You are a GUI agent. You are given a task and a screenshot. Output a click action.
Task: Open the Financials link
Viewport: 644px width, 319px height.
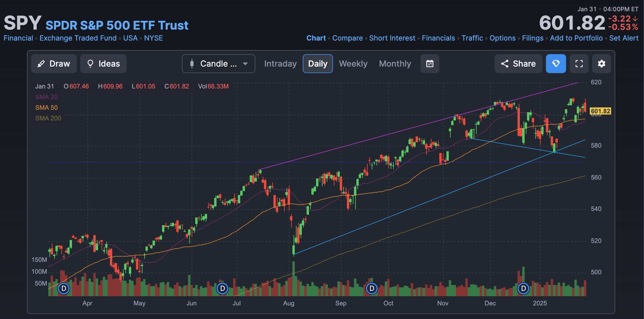point(438,38)
